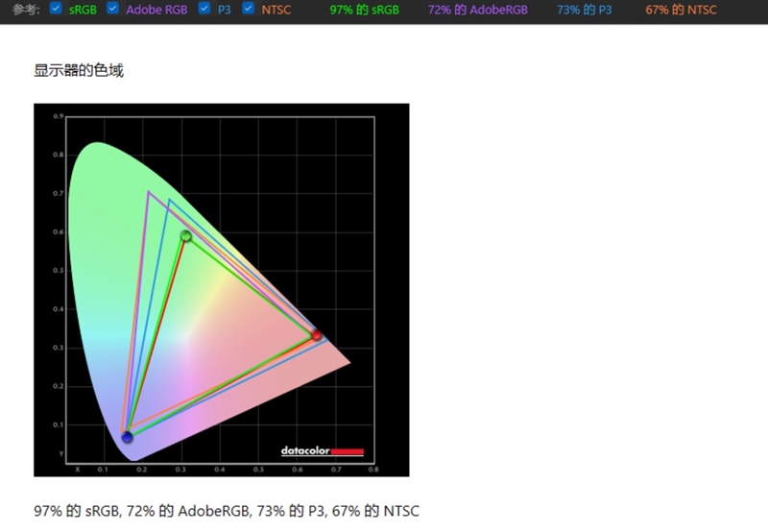Click the "97% 的 sRGB" result in top bar
This screenshot has height=532, width=768.
pos(364,10)
